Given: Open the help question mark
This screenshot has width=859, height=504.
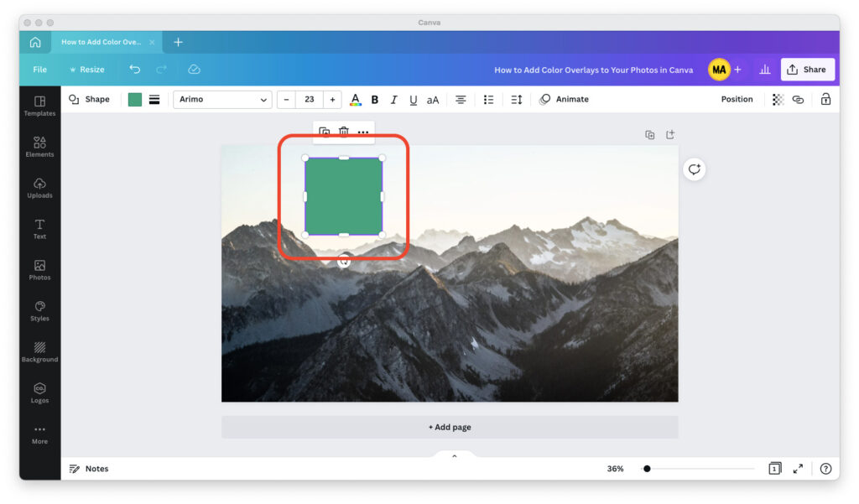Looking at the screenshot, I should pos(825,469).
